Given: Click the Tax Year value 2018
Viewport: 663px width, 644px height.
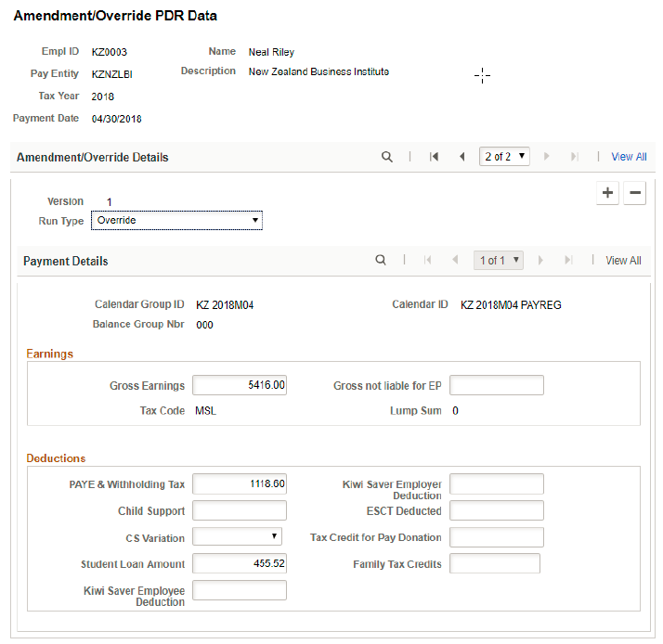Looking at the screenshot, I should [x=103, y=97].
